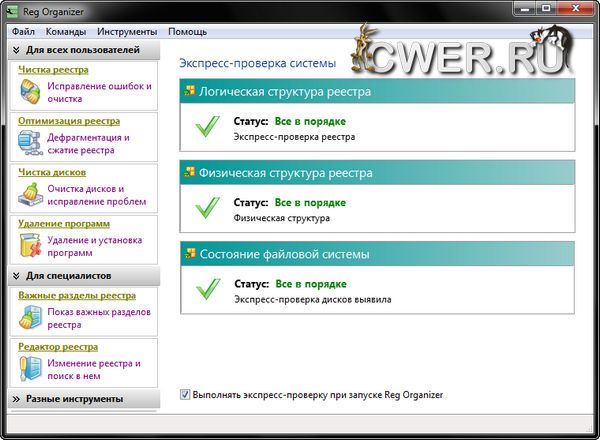Click the icon beside Физическая структура реестра header
Screen dimensions: 600x440
(189, 171)
